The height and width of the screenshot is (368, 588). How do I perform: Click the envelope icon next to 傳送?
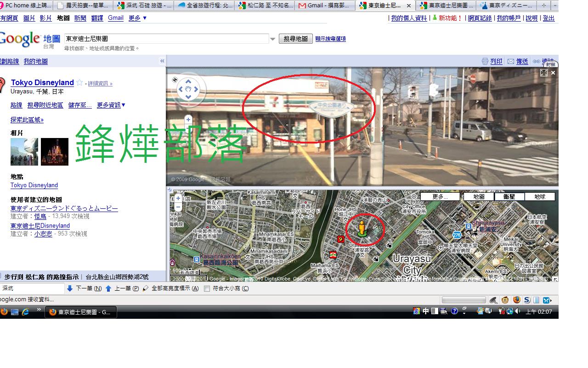pos(511,61)
